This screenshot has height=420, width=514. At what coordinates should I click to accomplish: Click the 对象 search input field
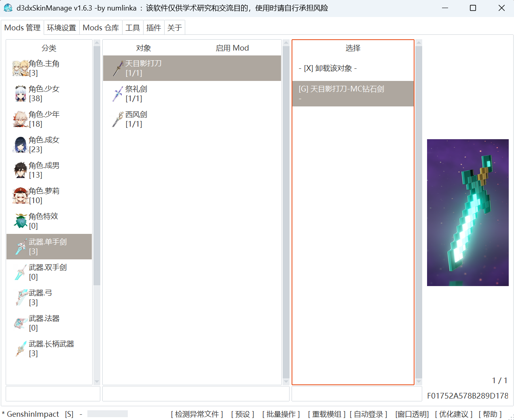coord(196,394)
